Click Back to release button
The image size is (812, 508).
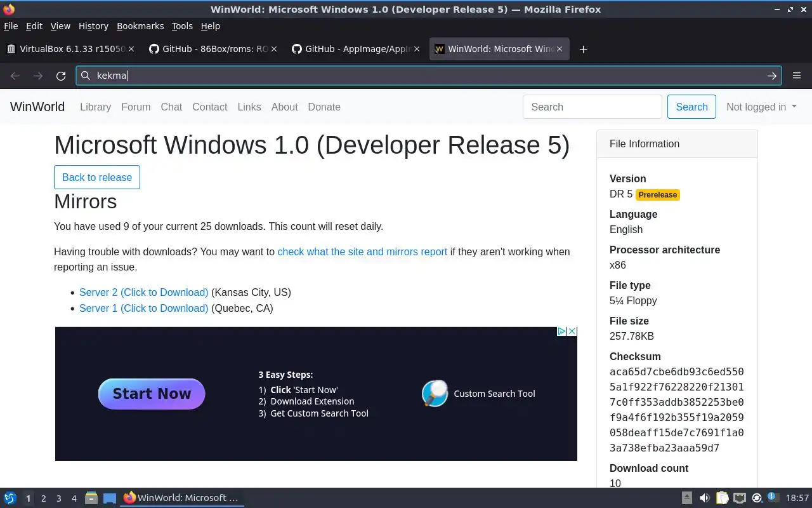coord(97,177)
